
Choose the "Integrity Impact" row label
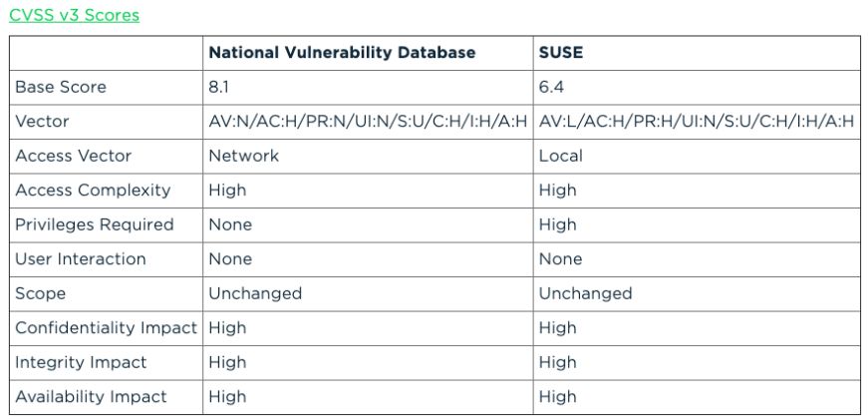(x=81, y=362)
